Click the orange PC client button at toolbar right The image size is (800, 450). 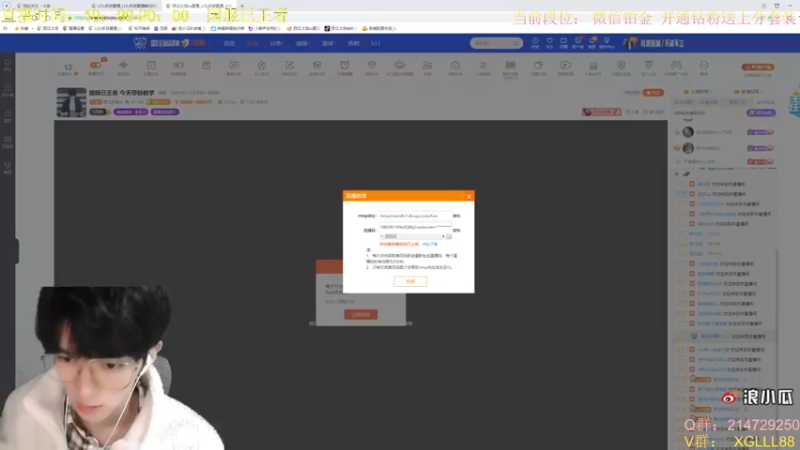point(758,67)
